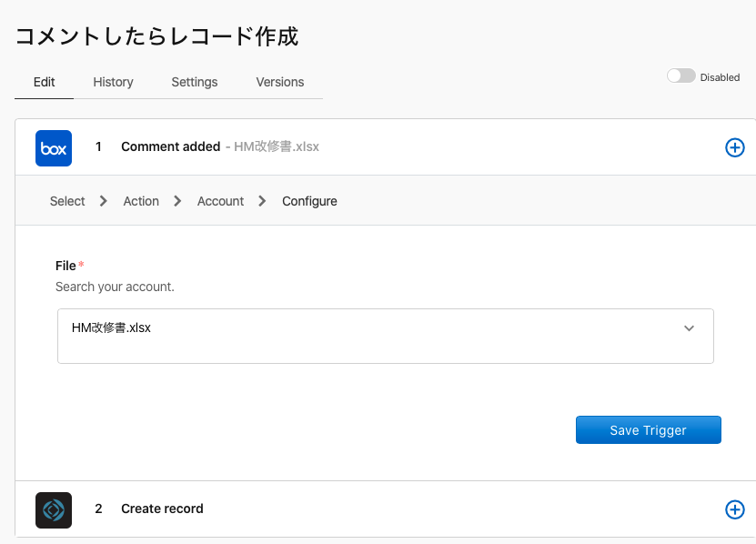This screenshot has height=544, width=756.
Task: Go back to the Select step
Action: (x=67, y=201)
